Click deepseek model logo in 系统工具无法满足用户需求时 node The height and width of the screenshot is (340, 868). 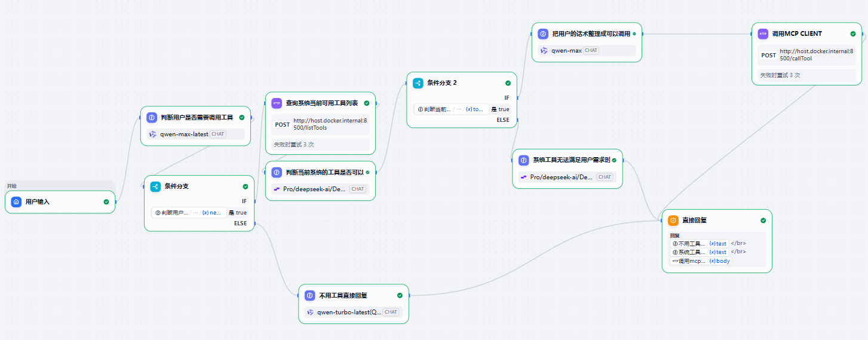point(524,177)
